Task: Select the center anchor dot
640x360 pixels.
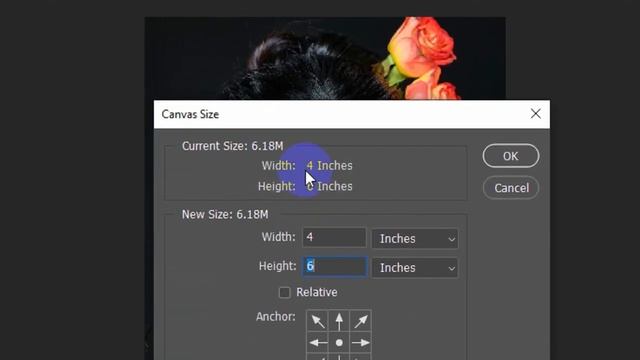Action: point(339,342)
